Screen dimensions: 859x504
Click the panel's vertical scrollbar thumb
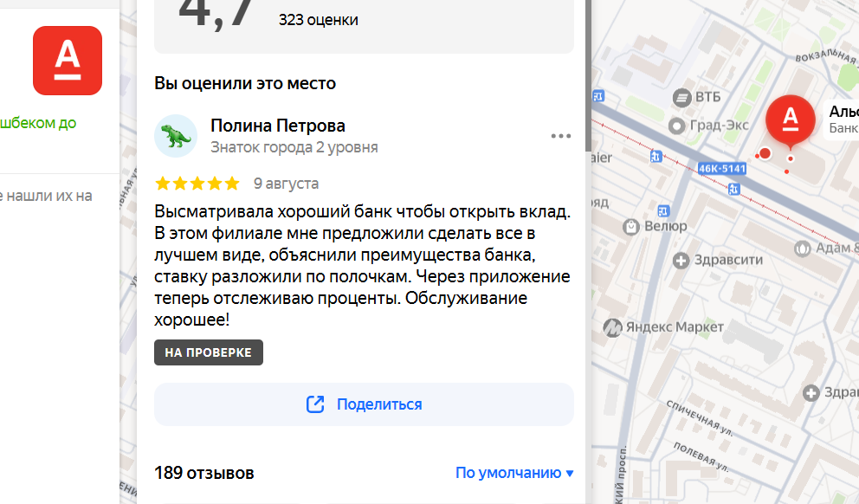(x=588, y=75)
